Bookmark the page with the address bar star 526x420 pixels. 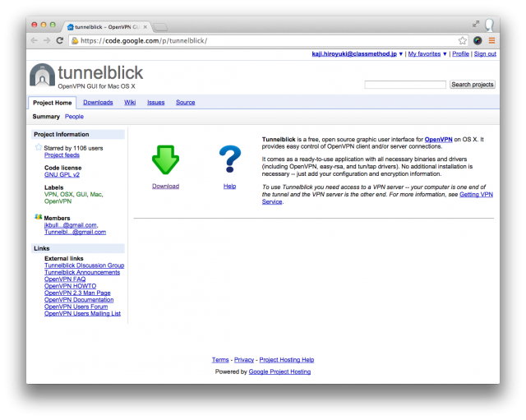click(463, 40)
